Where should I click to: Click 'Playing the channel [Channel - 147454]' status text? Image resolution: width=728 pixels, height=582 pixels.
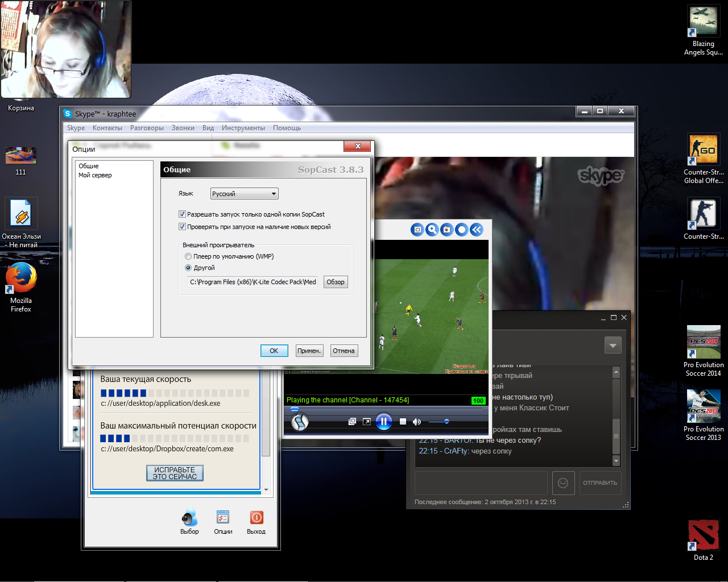(348, 400)
